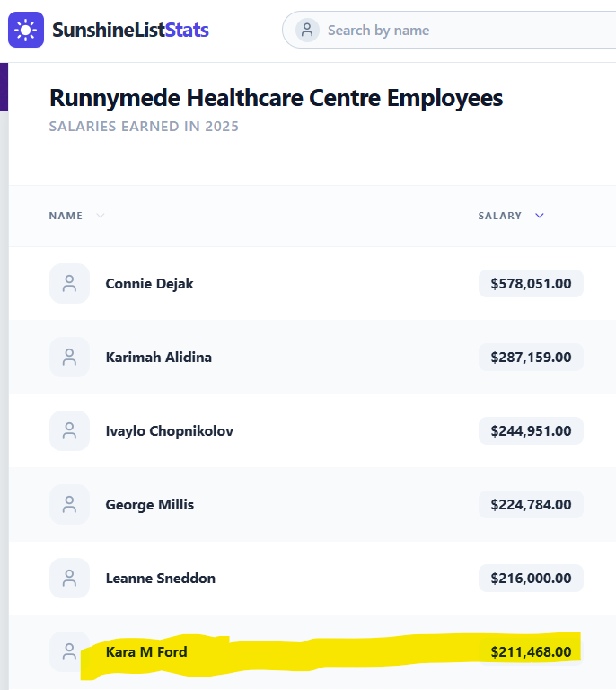616x690 pixels.
Task: Select the $287,159.00 salary value
Action: (x=531, y=357)
